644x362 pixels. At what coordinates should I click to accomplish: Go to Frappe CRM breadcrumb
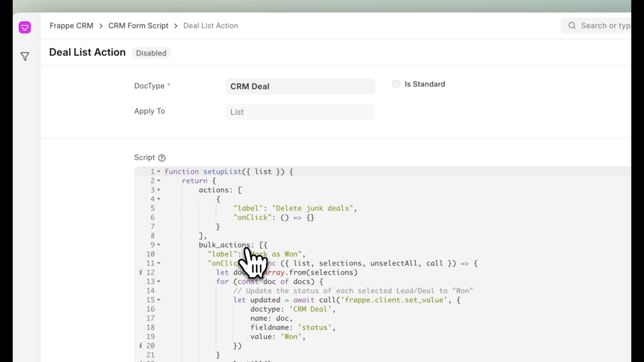pyautogui.click(x=71, y=26)
